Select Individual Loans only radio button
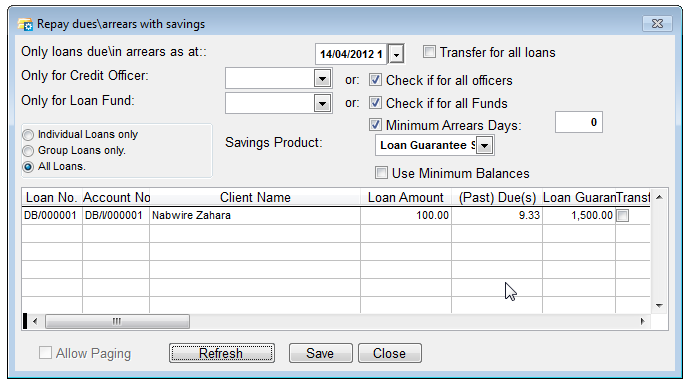 [28, 135]
